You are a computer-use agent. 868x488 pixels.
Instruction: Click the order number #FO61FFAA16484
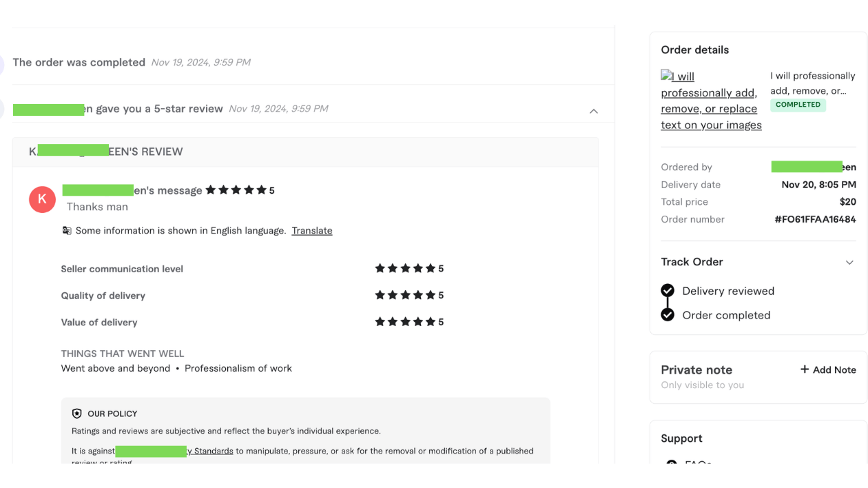(x=815, y=220)
